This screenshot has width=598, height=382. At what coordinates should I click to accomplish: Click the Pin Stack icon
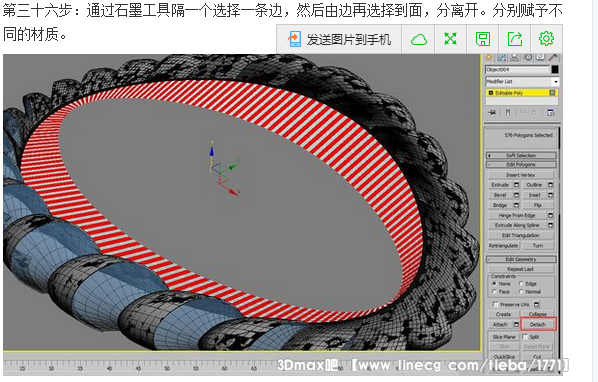click(492, 112)
